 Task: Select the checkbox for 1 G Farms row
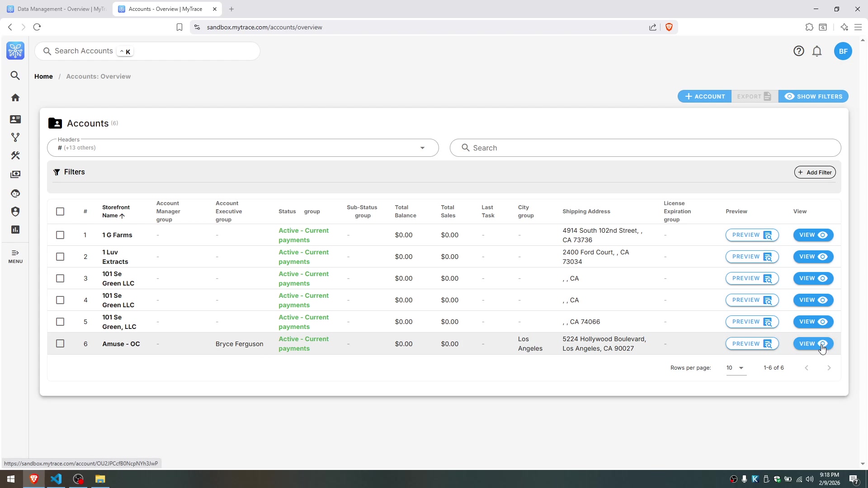[x=60, y=235]
